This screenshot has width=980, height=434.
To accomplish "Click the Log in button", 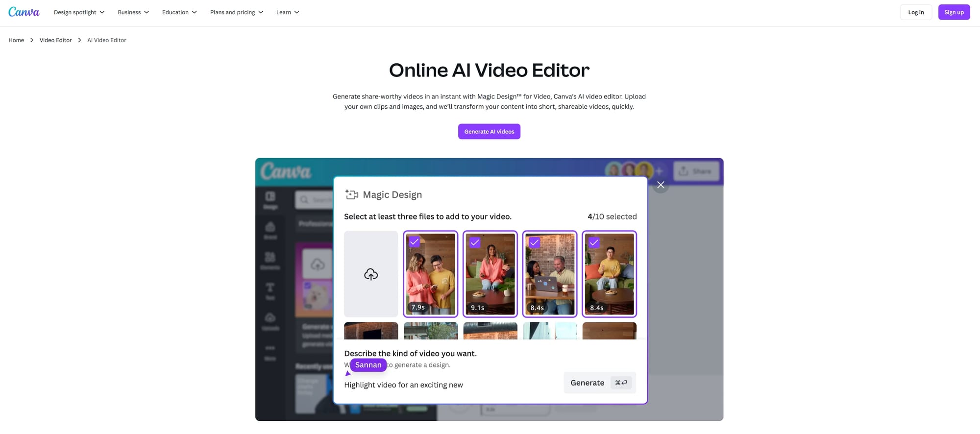I will pyautogui.click(x=916, y=12).
